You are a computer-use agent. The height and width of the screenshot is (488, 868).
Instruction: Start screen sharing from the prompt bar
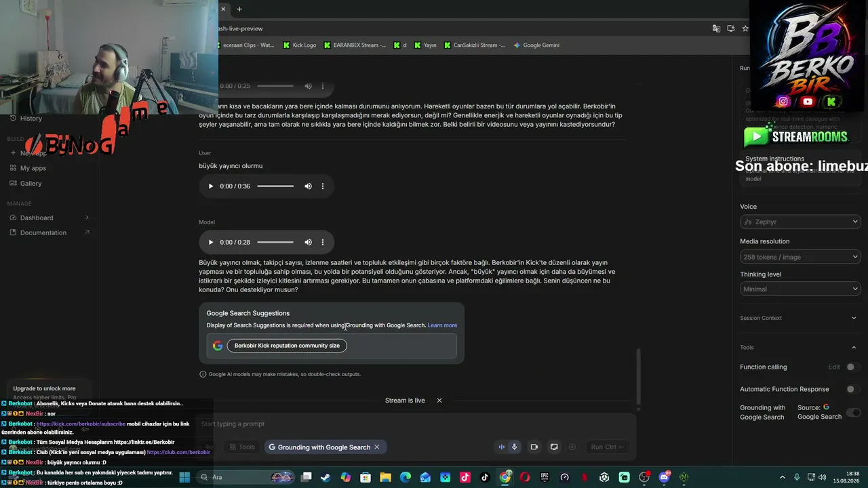[x=554, y=447]
